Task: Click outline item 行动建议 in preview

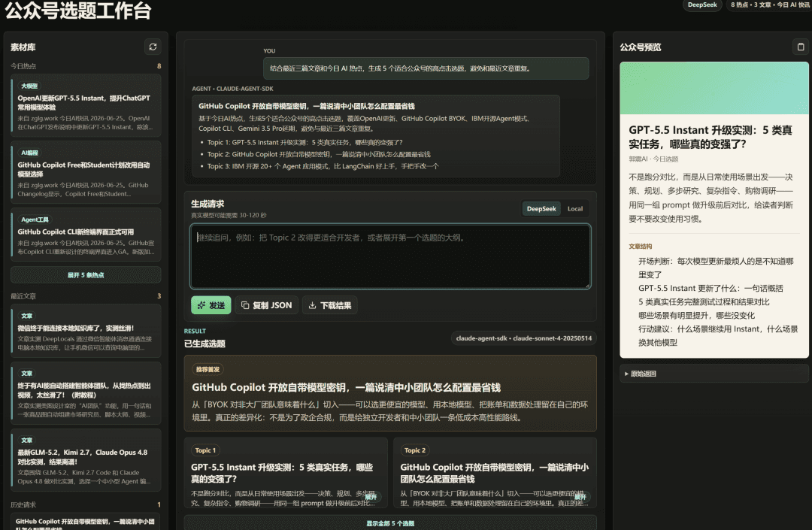Action: pyautogui.click(x=718, y=335)
